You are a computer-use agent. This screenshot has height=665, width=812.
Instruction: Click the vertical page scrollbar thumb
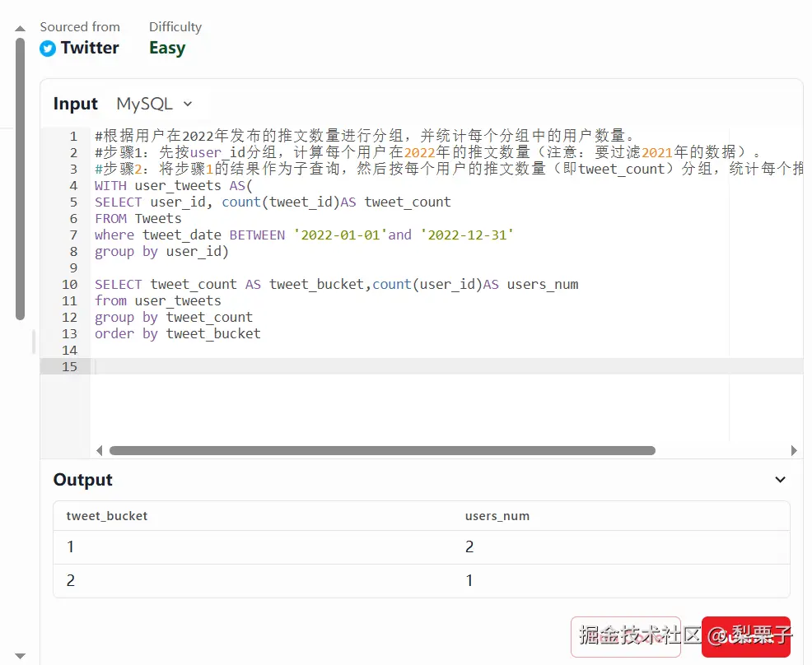pyautogui.click(x=20, y=177)
